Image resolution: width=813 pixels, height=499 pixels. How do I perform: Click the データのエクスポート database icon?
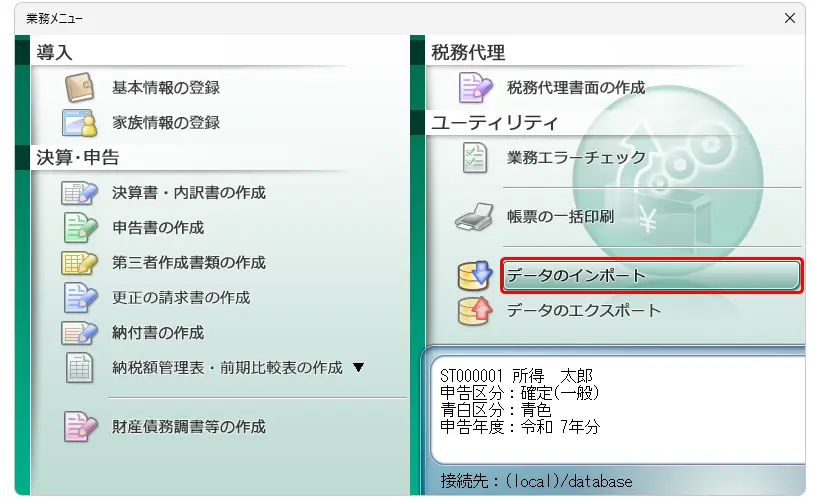[x=475, y=311]
